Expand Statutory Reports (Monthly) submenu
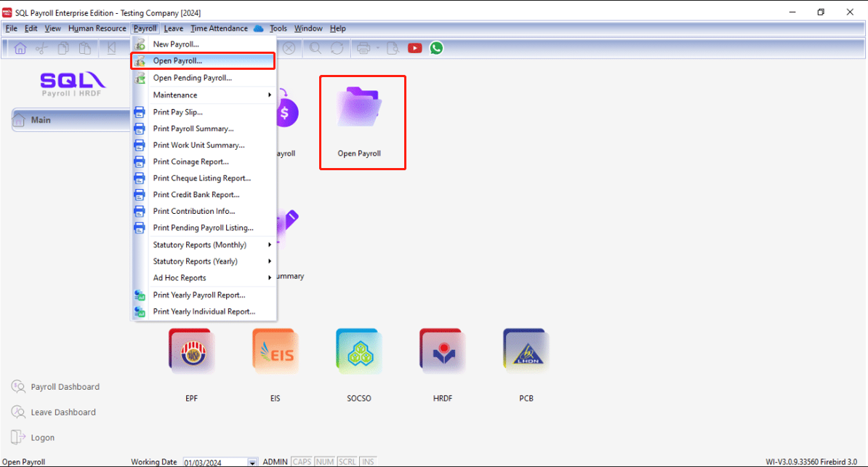This screenshot has width=868, height=467. pyautogui.click(x=204, y=245)
